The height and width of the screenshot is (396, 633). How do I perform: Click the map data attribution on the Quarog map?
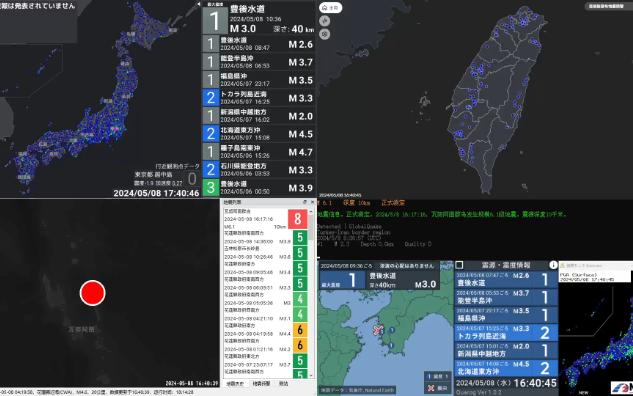click(x=357, y=390)
